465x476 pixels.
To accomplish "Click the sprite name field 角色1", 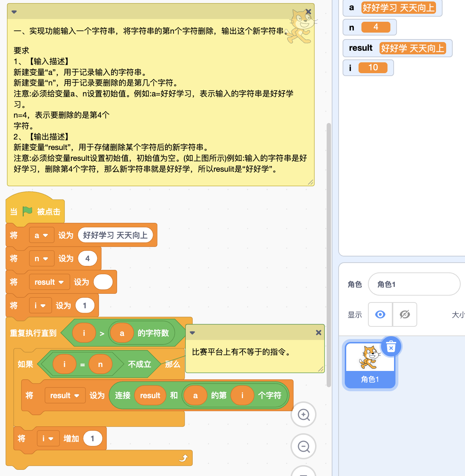I will tap(414, 284).
